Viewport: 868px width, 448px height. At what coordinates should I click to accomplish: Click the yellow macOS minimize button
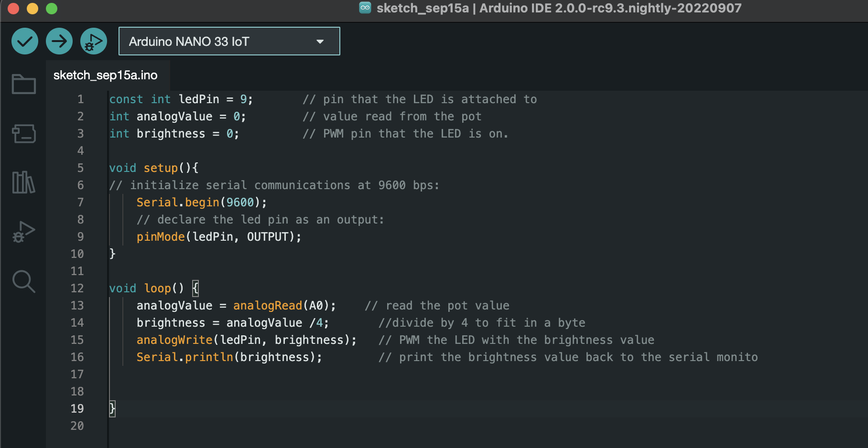33,9
